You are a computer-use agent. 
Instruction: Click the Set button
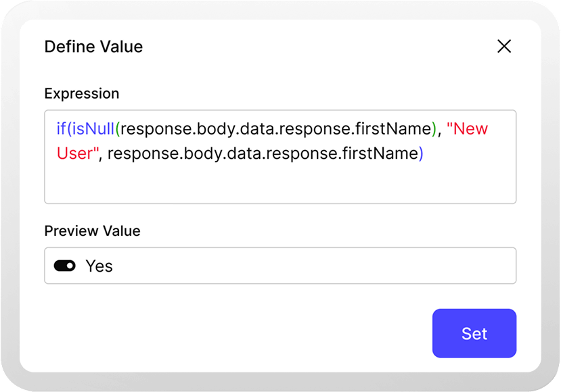[474, 333]
